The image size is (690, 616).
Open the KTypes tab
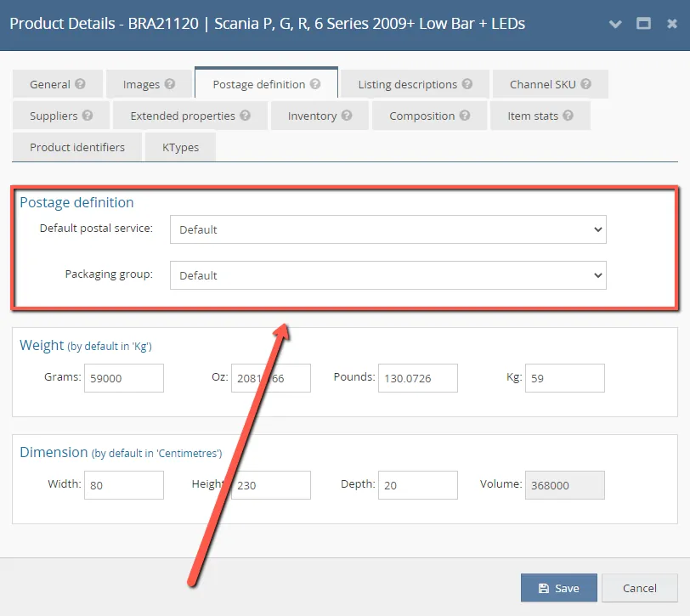180,147
